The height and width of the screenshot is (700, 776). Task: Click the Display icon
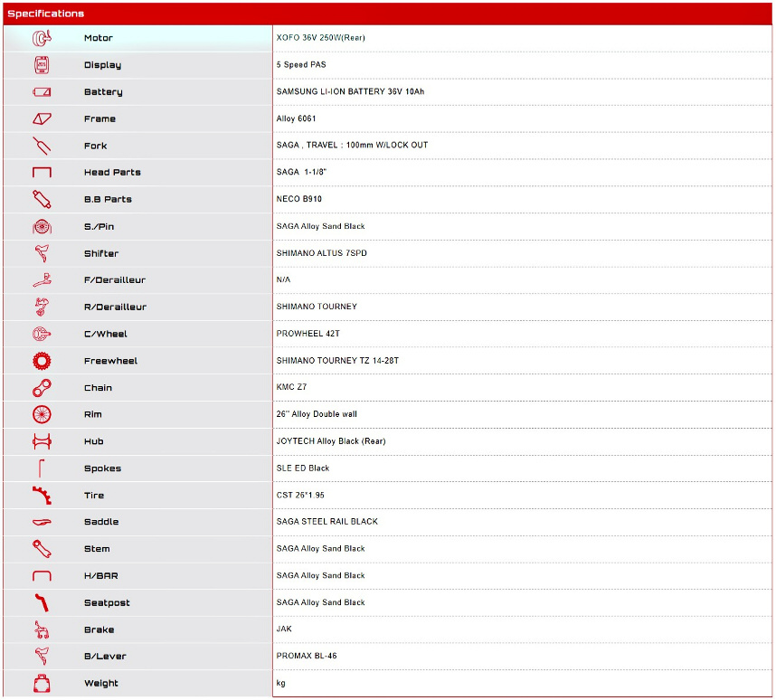43,65
